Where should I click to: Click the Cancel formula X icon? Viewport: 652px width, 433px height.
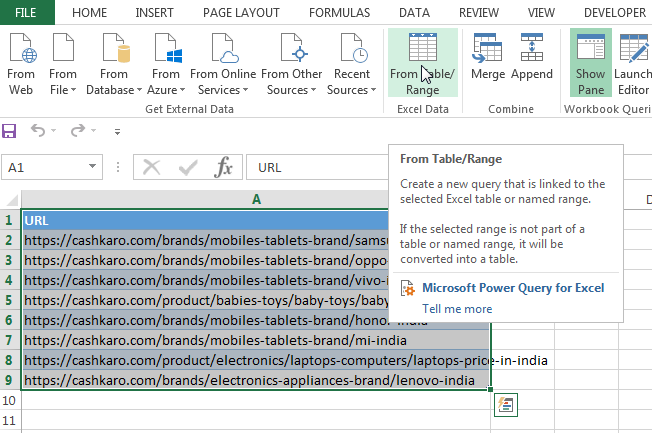point(151,167)
